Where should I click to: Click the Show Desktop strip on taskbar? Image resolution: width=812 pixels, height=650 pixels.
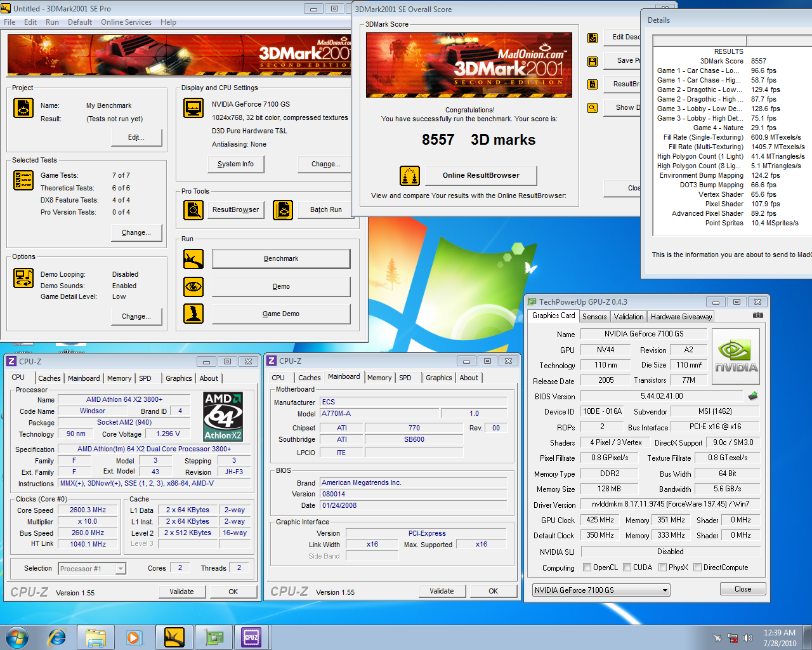click(808, 637)
